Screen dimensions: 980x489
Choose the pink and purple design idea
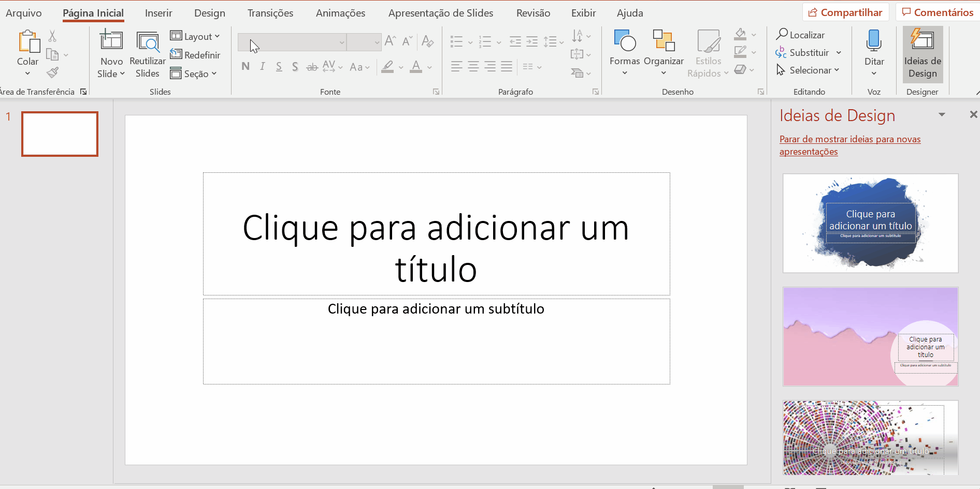coord(870,336)
